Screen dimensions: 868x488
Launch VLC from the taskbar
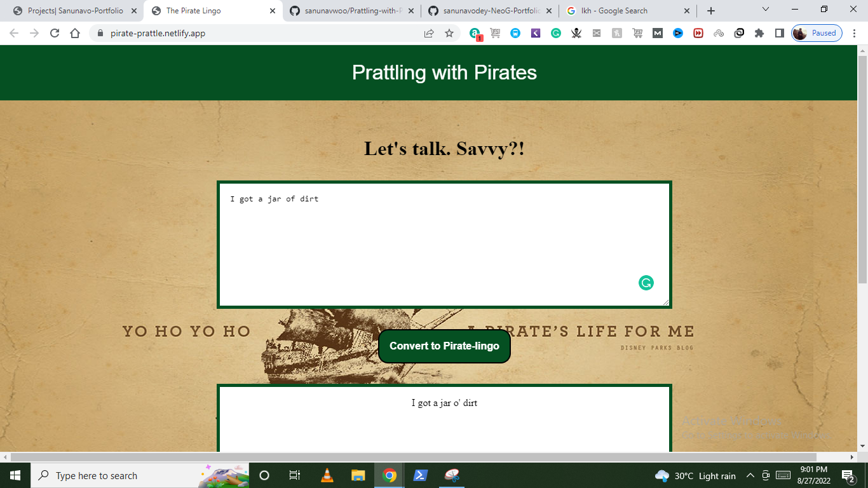pos(326,475)
